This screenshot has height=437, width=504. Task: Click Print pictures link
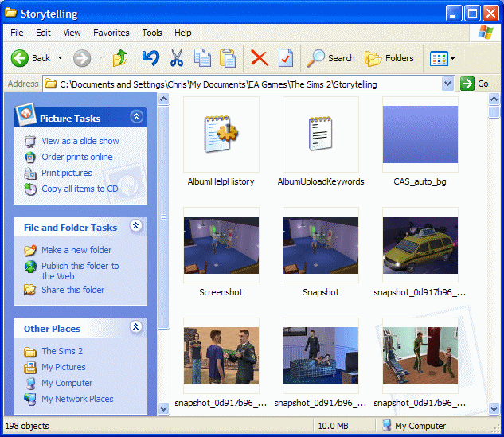[x=67, y=173]
